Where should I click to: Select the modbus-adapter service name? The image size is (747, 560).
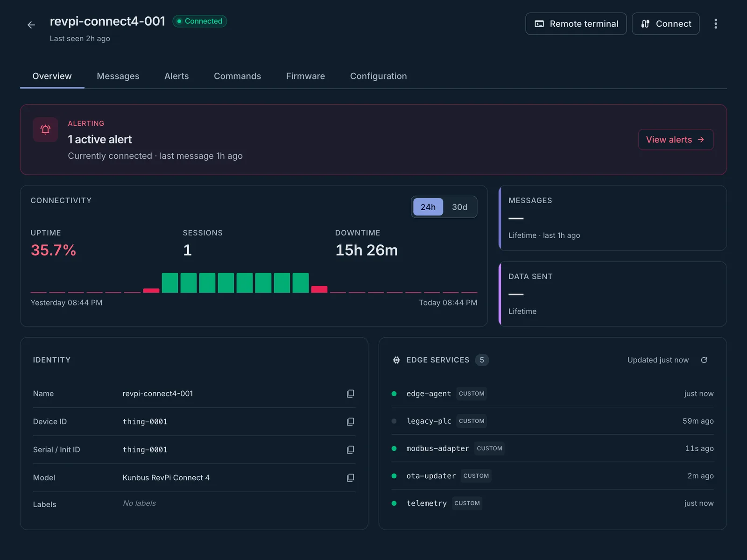(x=438, y=448)
